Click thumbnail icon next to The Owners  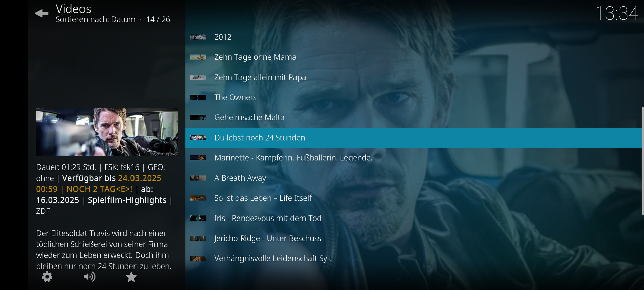click(198, 97)
